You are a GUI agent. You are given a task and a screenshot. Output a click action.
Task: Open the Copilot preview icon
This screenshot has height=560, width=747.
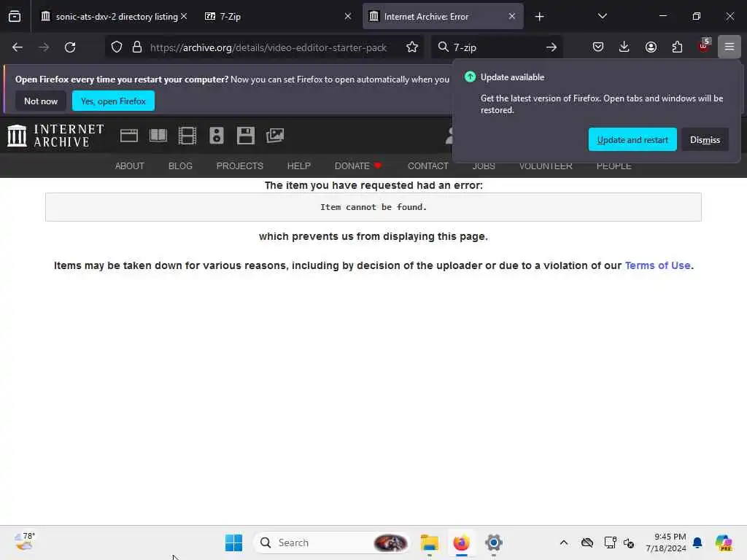(723, 542)
